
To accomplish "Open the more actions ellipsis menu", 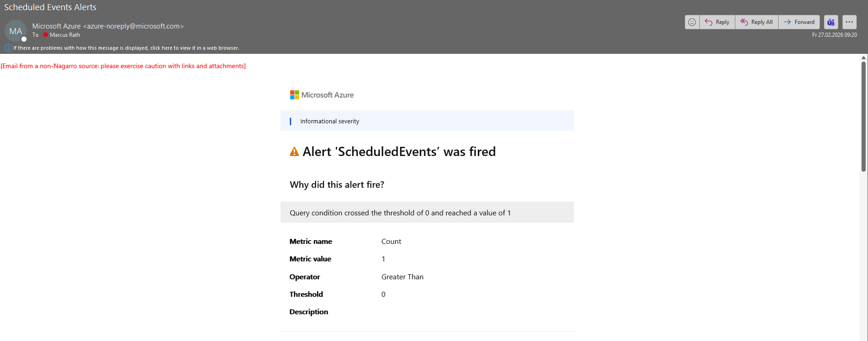I will (849, 22).
